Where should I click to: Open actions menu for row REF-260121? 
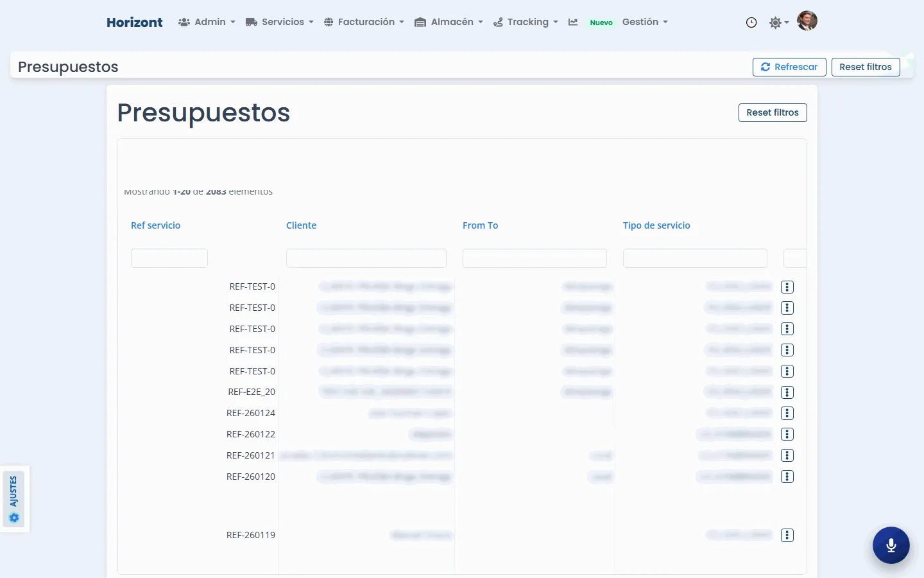pyautogui.click(x=787, y=456)
